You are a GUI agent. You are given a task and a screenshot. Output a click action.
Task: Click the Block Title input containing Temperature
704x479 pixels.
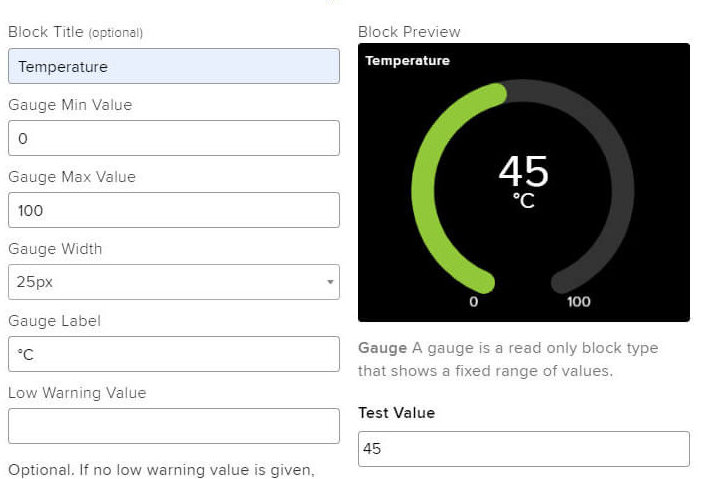click(174, 66)
